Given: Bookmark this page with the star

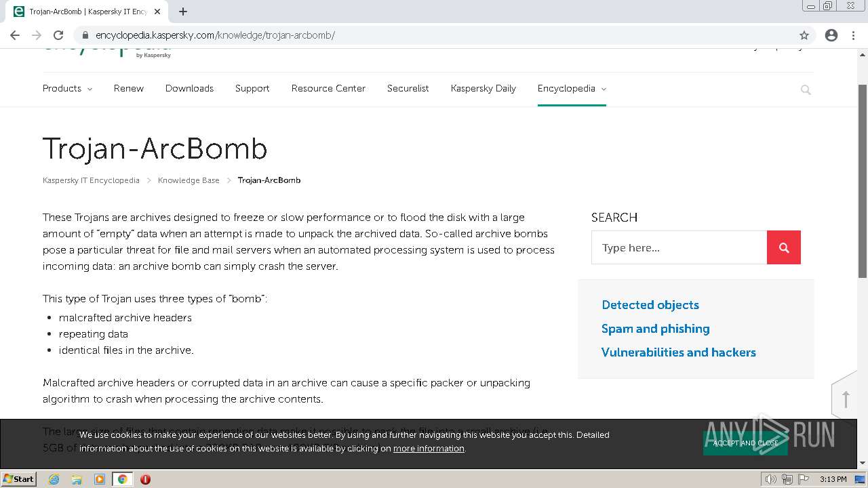Looking at the screenshot, I should pyautogui.click(x=804, y=35).
